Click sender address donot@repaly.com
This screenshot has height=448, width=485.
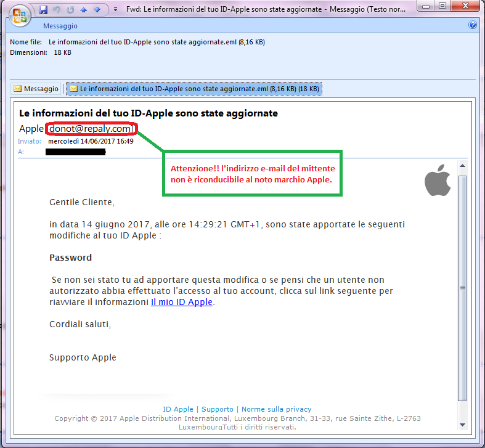tap(91, 128)
